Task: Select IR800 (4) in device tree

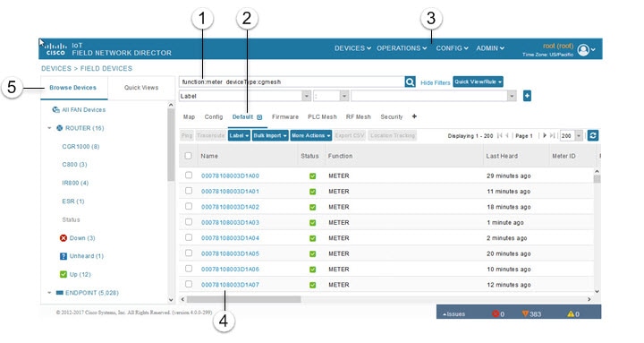Action: pyautogui.click(x=75, y=183)
